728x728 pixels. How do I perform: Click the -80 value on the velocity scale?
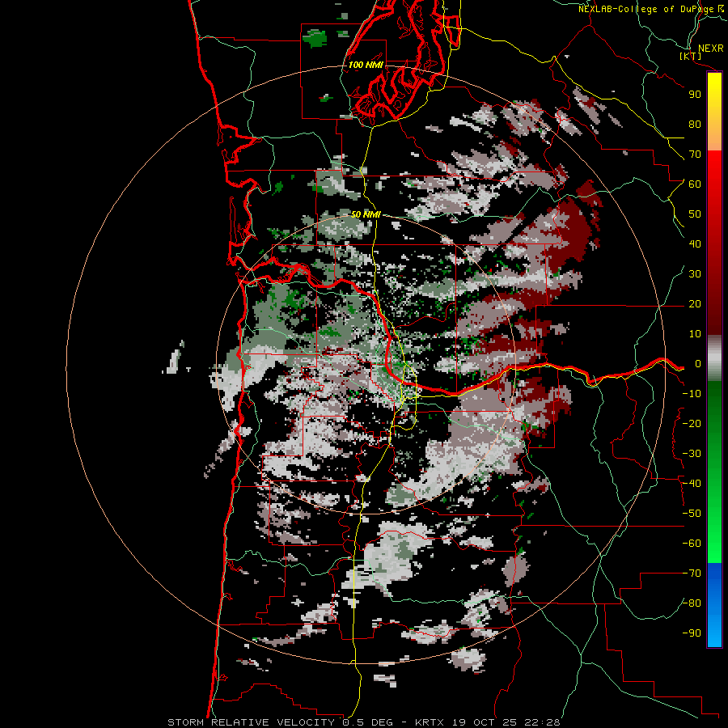(x=692, y=603)
